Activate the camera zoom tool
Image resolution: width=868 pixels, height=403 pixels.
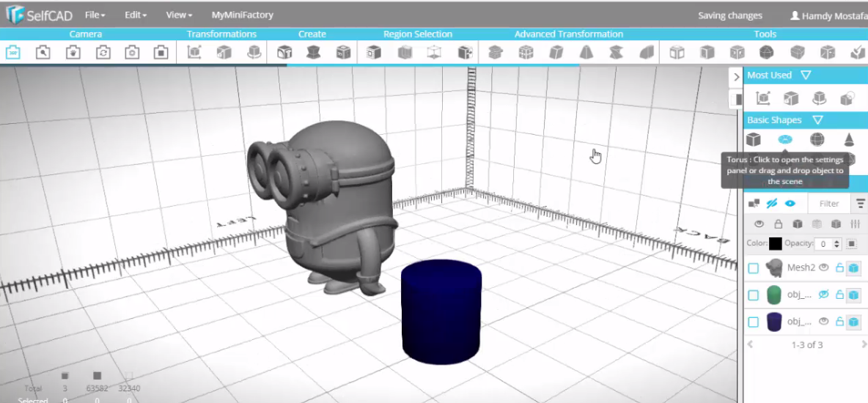pyautogui.click(x=43, y=53)
